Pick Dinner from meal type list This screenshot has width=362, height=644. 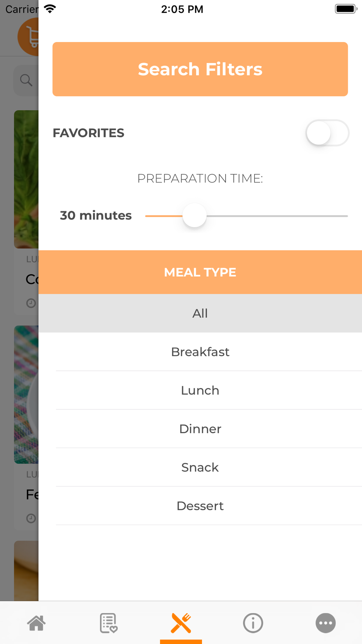pyautogui.click(x=200, y=429)
